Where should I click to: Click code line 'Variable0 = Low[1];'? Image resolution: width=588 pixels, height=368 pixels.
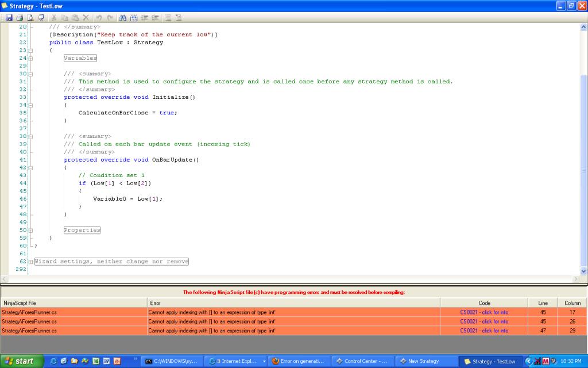127,198
